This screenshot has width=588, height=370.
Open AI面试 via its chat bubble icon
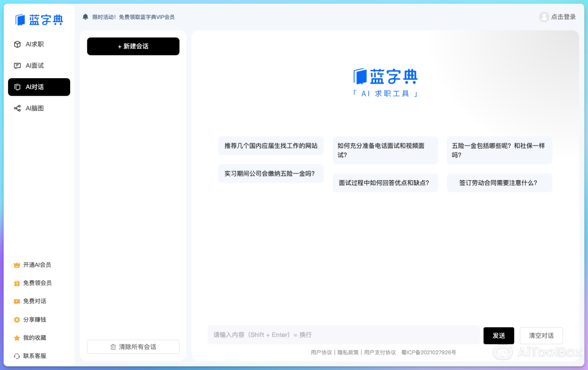click(x=17, y=66)
